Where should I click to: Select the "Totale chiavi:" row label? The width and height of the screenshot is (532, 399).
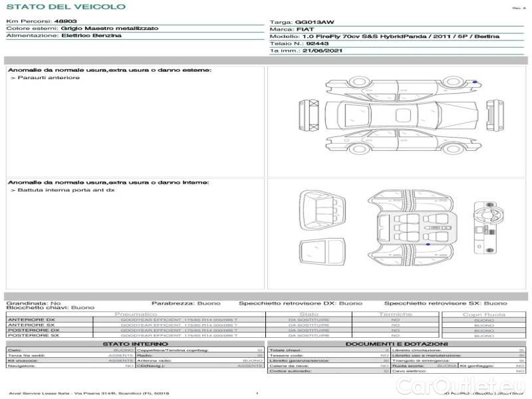click(x=285, y=350)
